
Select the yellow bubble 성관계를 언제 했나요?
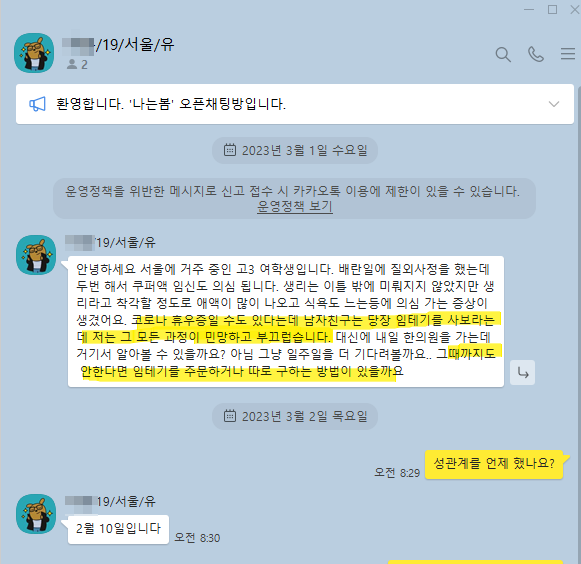pyautogui.click(x=494, y=464)
